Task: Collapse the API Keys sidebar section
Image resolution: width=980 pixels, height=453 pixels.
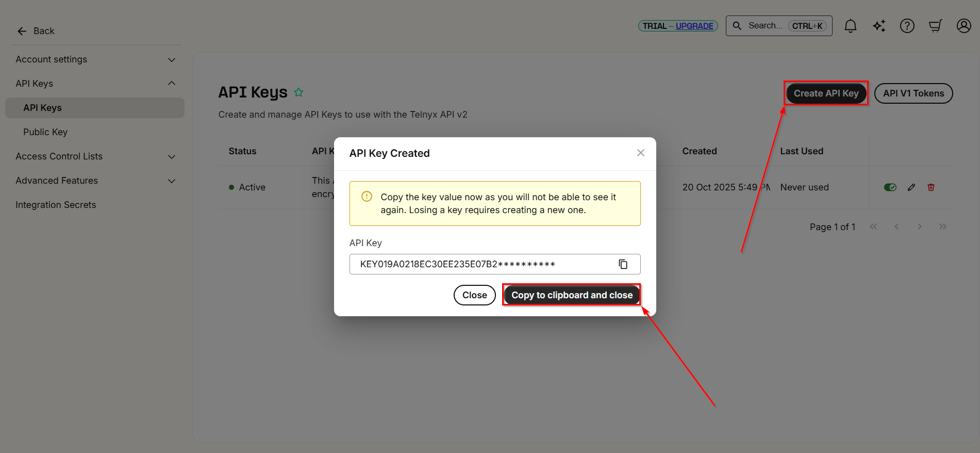Action: (172, 84)
